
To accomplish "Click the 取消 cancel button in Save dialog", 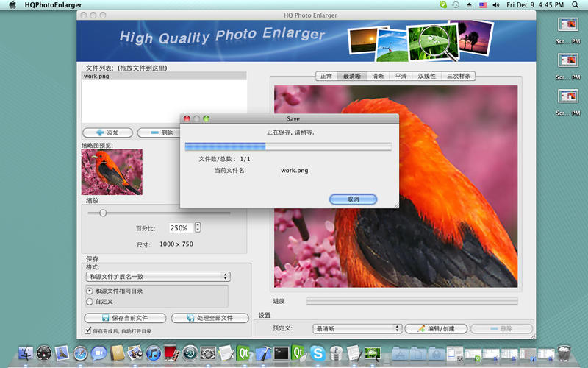I will pyautogui.click(x=353, y=199).
